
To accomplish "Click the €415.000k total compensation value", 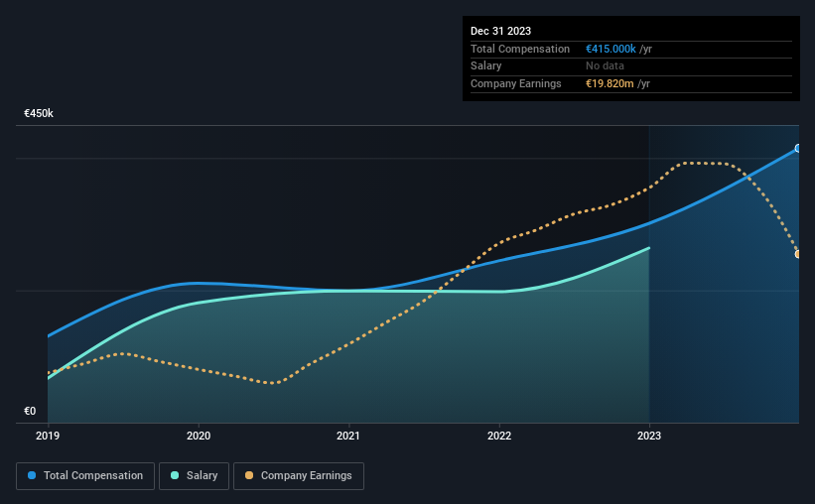I will pos(611,49).
